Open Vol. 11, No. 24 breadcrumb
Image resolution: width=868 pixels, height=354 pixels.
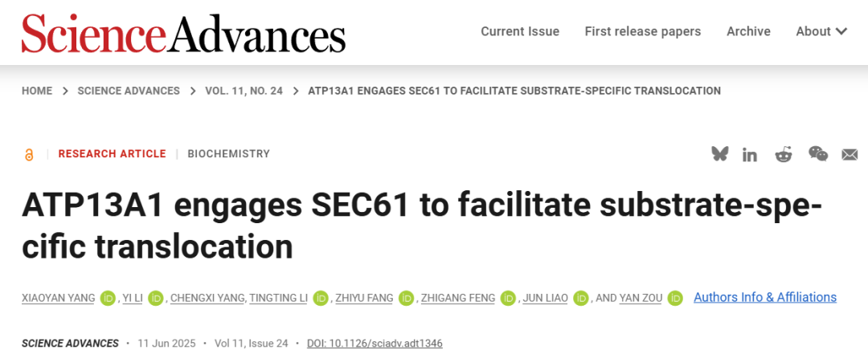pyautogui.click(x=244, y=91)
